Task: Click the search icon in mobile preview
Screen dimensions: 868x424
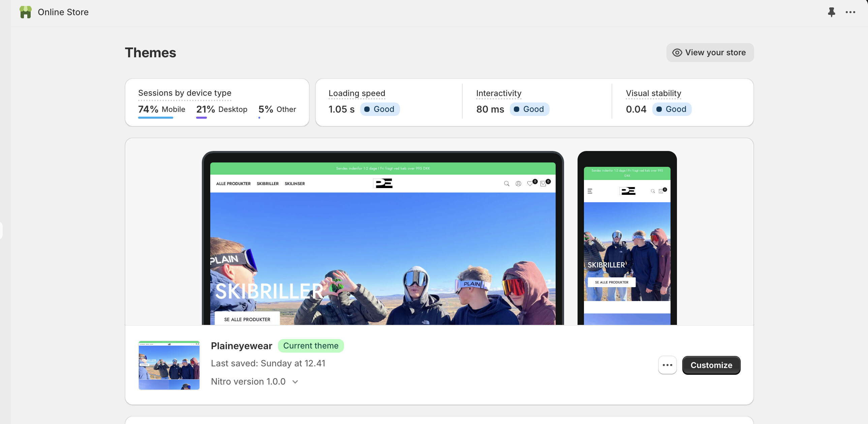Action: click(653, 191)
